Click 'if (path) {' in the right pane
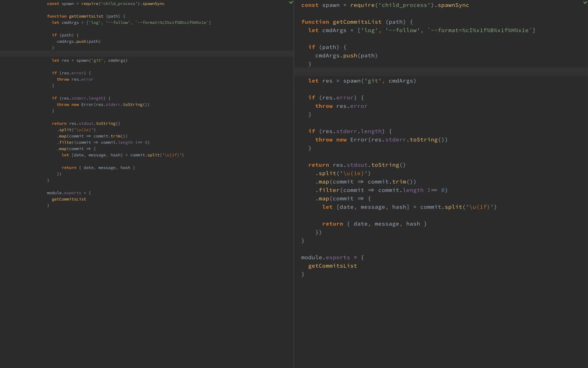This screenshot has height=368, width=588. tap(327, 47)
